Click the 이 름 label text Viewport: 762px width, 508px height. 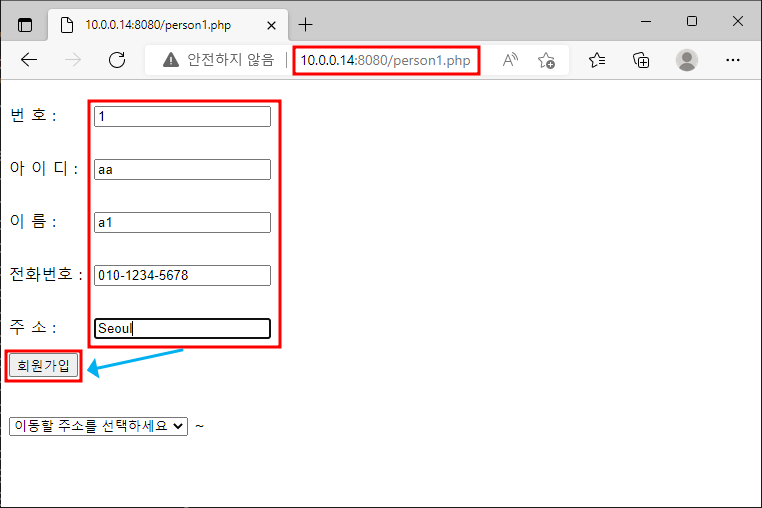pyautogui.click(x=33, y=221)
